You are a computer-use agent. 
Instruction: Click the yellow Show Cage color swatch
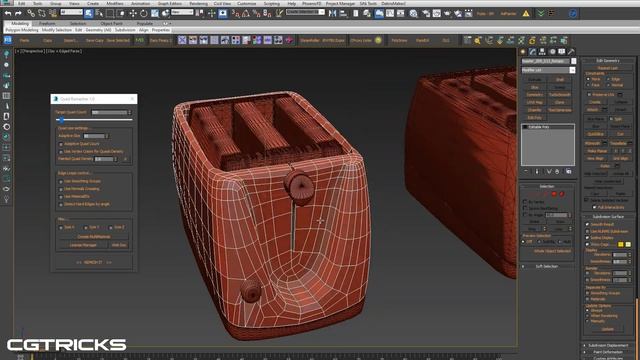coord(620,244)
